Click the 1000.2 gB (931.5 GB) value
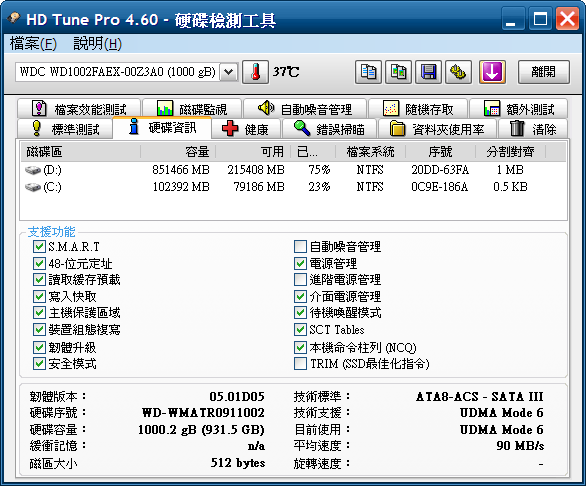The height and width of the screenshot is (486, 586). pyautogui.click(x=201, y=430)
